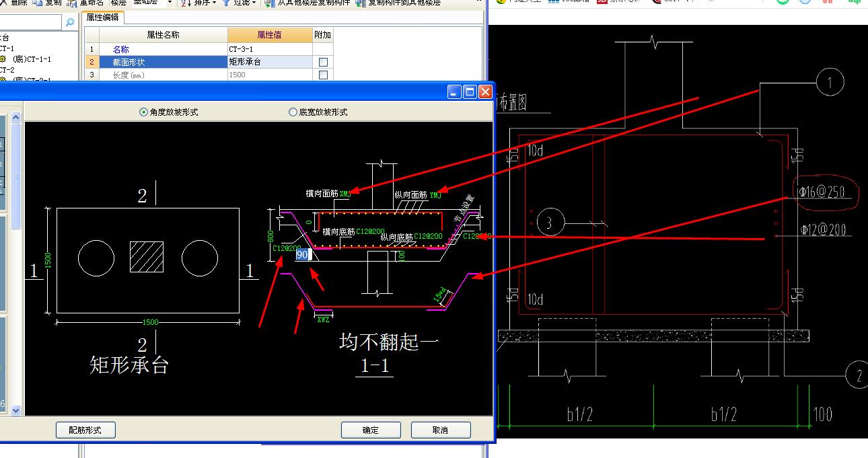Click the search magnifier icon in component list
Viewport: 868px width, 458px height.
70,23
